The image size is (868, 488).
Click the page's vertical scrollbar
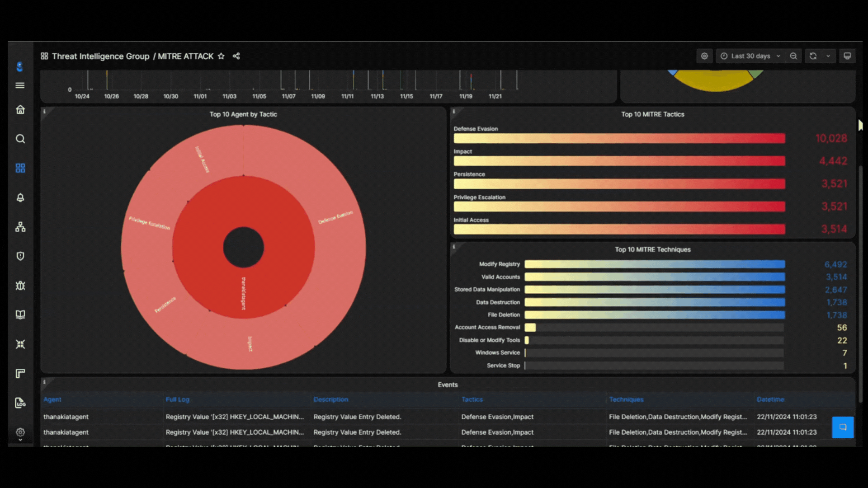click(x=861, y=284)
